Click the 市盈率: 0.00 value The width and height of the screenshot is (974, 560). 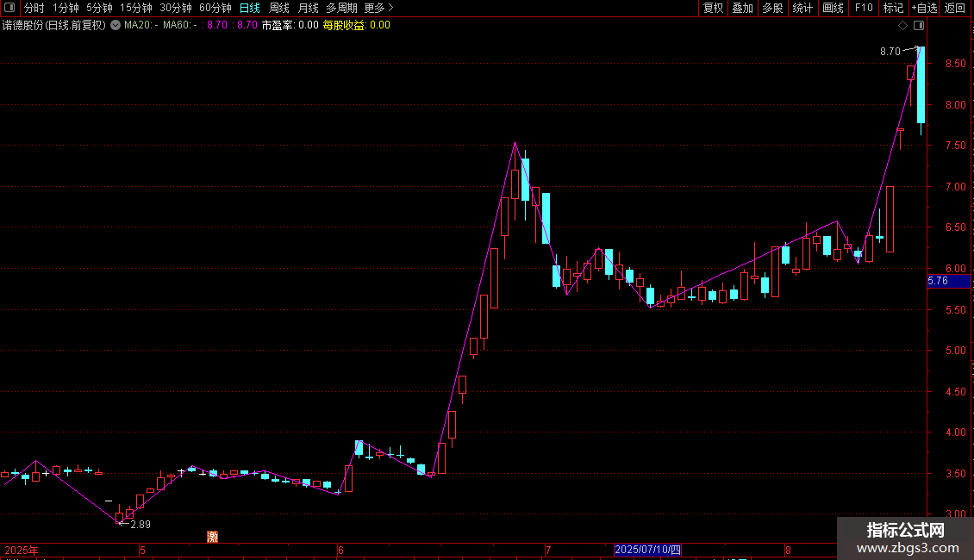(290, 26)
